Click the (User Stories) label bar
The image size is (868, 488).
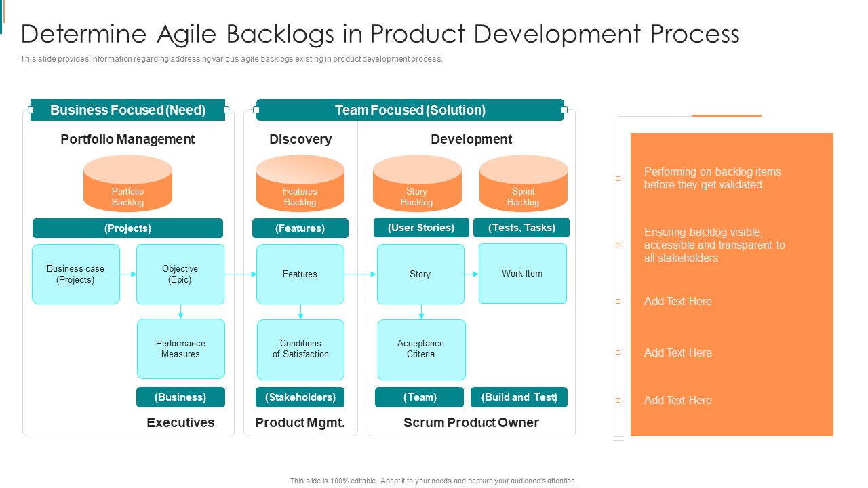(x=421, y=228)
